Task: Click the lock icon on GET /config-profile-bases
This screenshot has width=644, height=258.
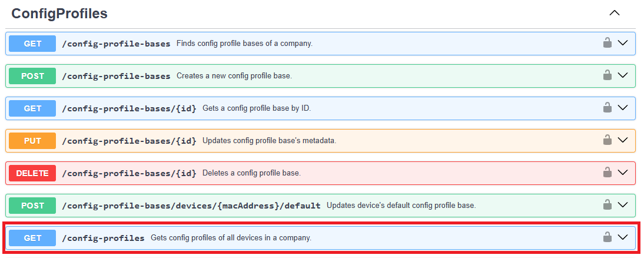Action: (607, 43)
